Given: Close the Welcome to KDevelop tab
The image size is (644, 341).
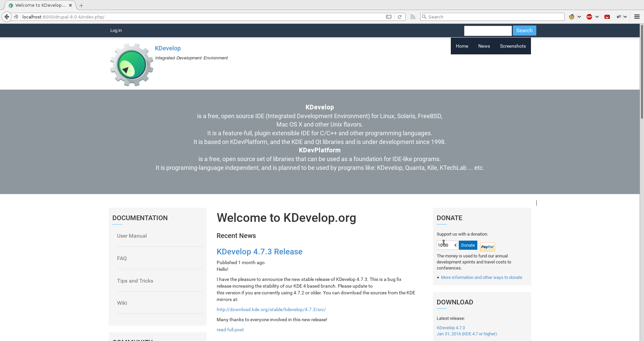Looking at the screenshot, I should (x=70, y=5).
